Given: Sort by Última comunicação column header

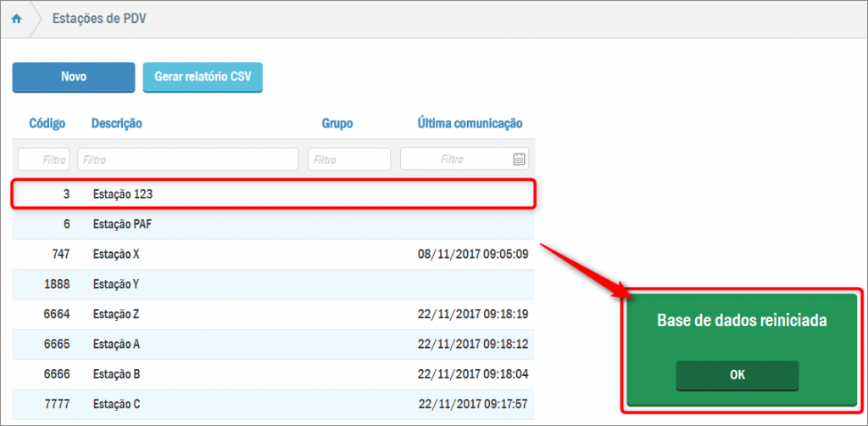Looking at the screenshot, I should click(470, 124).
